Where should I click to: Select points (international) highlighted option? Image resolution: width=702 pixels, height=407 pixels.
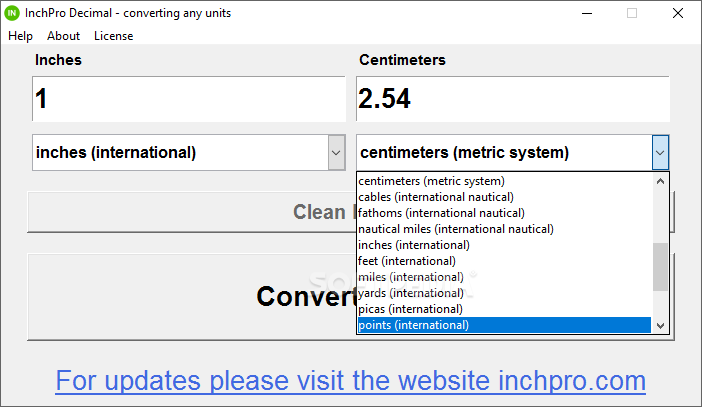(x=505, y=325)
